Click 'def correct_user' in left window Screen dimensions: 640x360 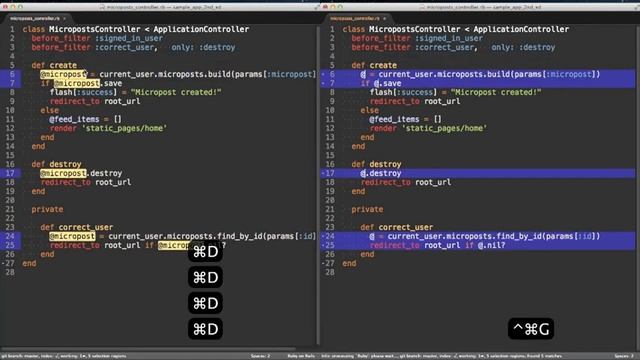[x=77, y=227]
